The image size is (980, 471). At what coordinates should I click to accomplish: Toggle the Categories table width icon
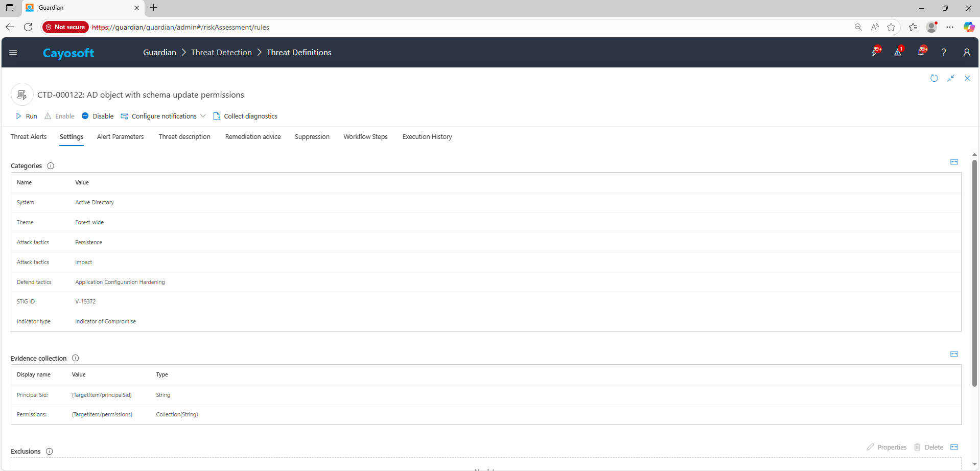click(954, 162)
